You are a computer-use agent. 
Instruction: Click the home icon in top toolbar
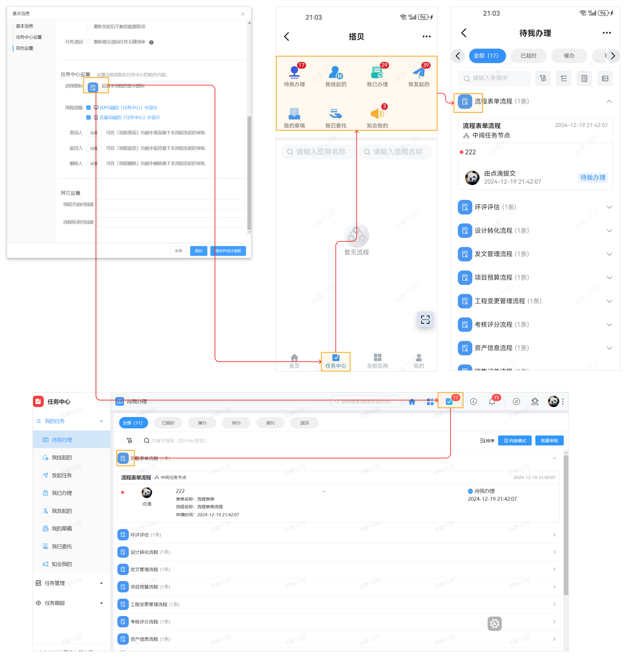[412, 401]
